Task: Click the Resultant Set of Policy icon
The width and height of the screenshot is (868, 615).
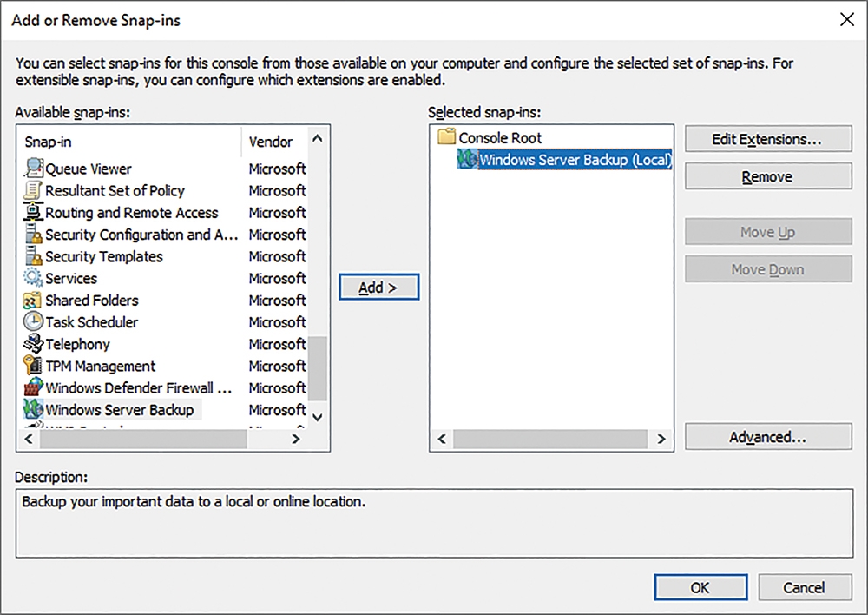Action: pos(33,190)
